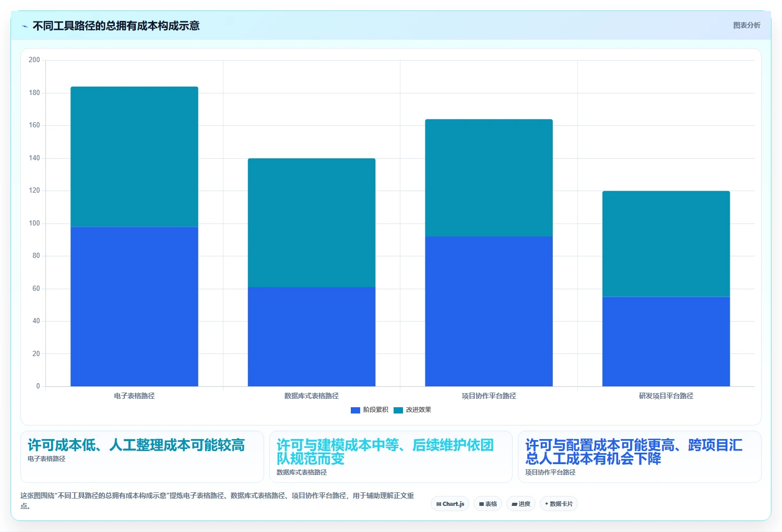Click the 研发项目平台路径 x-axis label
Image resolution: width=782 pixels, height=532 pixels.
(x=666, y=396)
